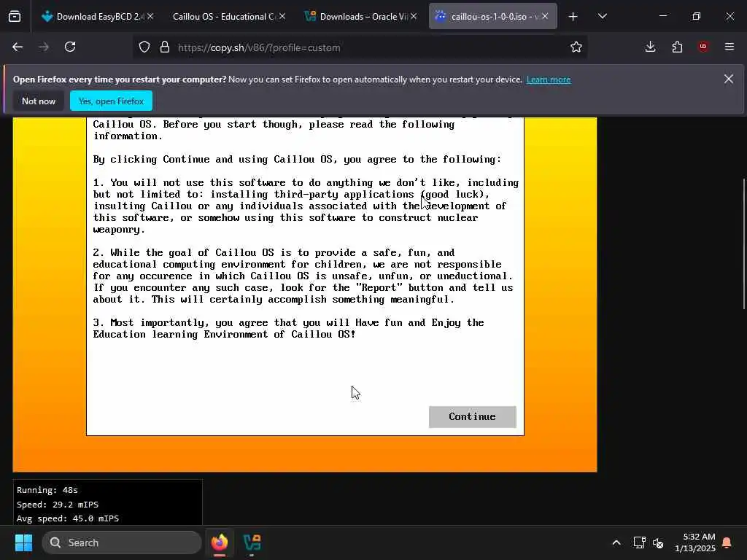The height and width of the screenshot is (560, 747).
Task: Click the Learn more link
Action: click(549, 79)
